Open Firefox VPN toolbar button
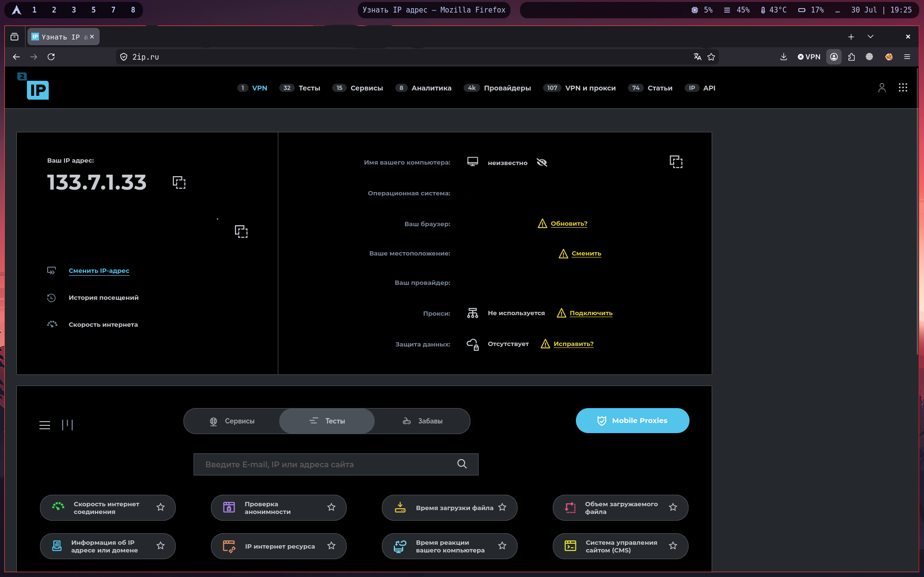The height and width of the screenshot is (577, 924). pos(809,57)
